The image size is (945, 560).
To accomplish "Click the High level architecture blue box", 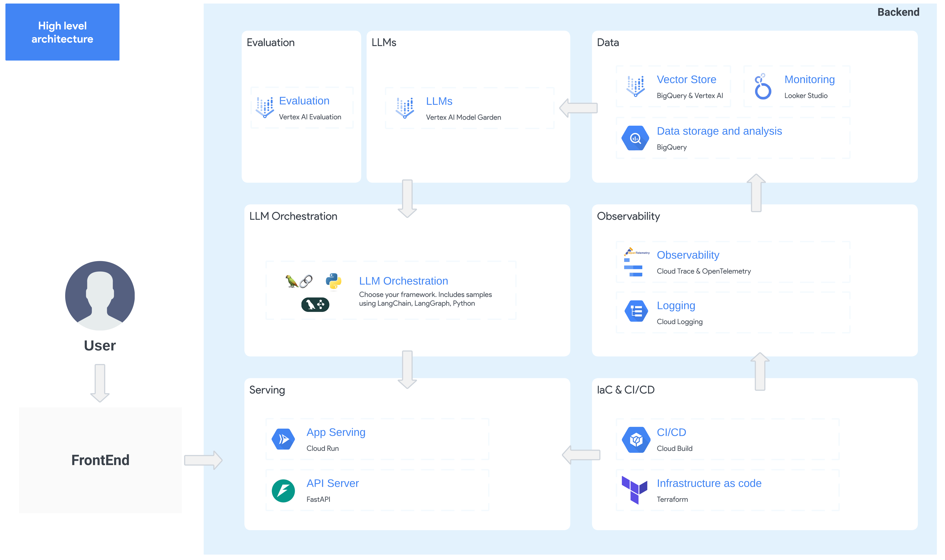I will [x=62, y=32].
